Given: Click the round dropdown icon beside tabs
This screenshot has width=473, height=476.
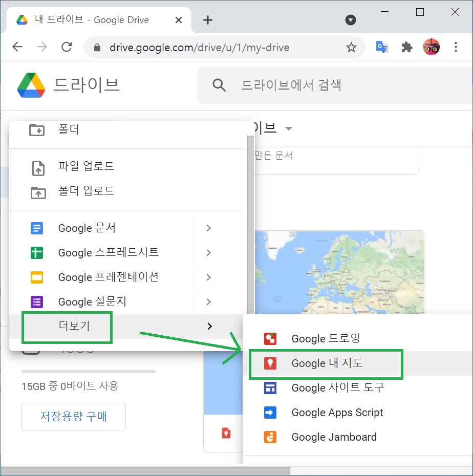Looking at the screenshot, I should point(351,20).
